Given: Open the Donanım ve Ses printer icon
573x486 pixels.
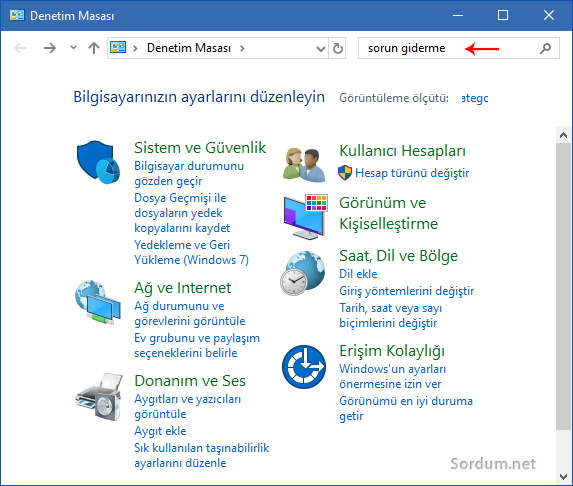Looking at the screenshot, I should point(99,397).
